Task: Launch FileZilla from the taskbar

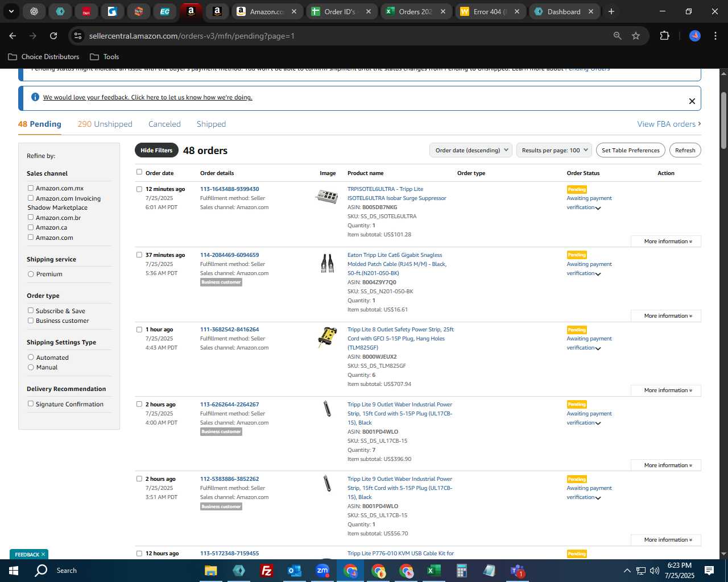Action: [266, 571]
